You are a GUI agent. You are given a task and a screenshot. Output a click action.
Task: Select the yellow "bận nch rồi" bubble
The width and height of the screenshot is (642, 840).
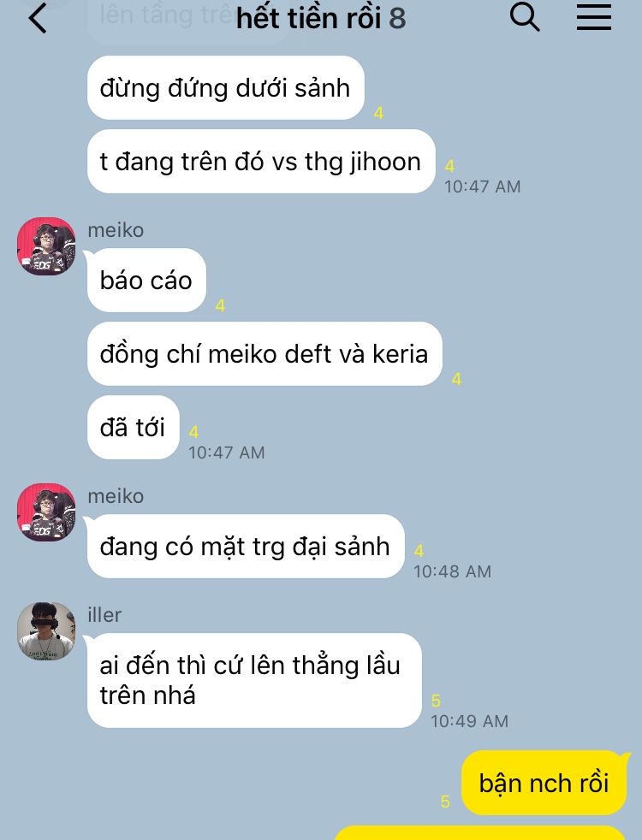pyautogui.click(x=544, y=783)
